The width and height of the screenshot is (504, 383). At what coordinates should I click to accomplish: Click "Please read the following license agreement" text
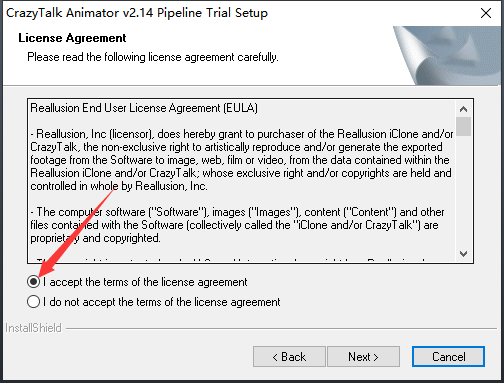153,57
